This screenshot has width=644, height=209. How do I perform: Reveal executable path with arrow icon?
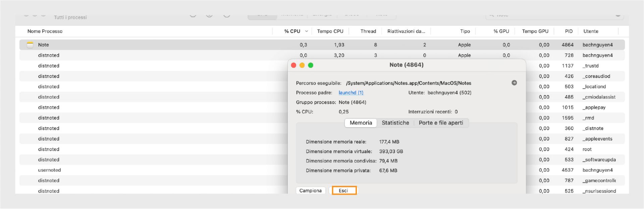coord(514,83)
